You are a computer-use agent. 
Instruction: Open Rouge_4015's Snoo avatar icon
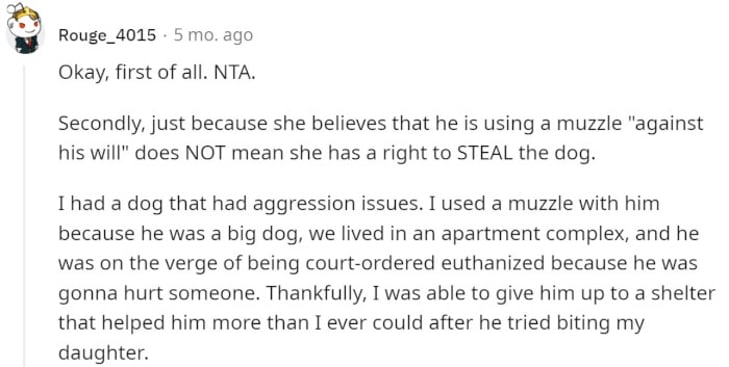point(25,29)
